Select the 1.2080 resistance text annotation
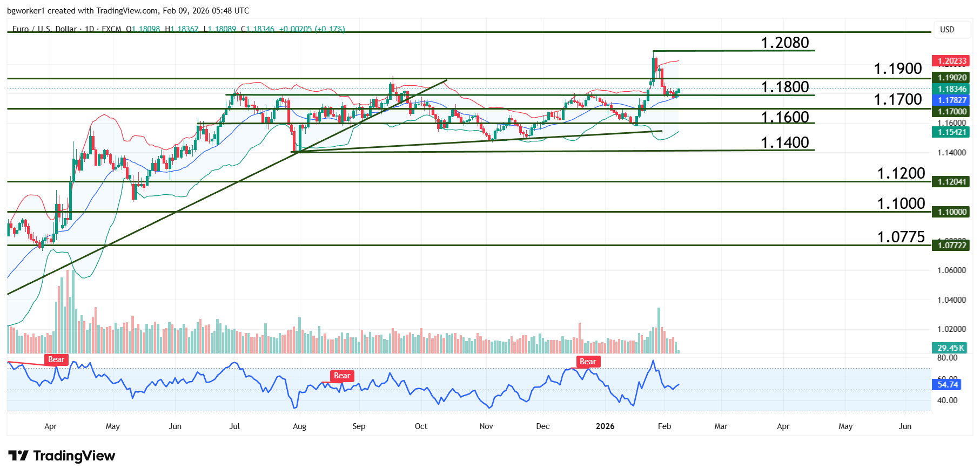This screenshot has width=980, height=476. coord(784,43)
